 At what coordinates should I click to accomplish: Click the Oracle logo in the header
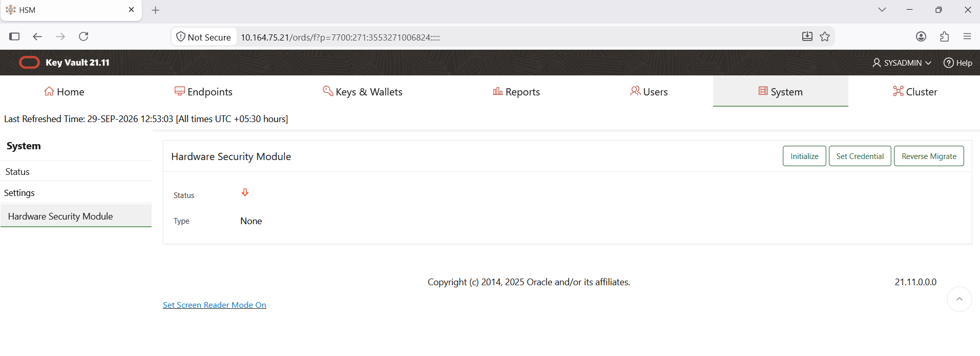click(x=29, y=63)
